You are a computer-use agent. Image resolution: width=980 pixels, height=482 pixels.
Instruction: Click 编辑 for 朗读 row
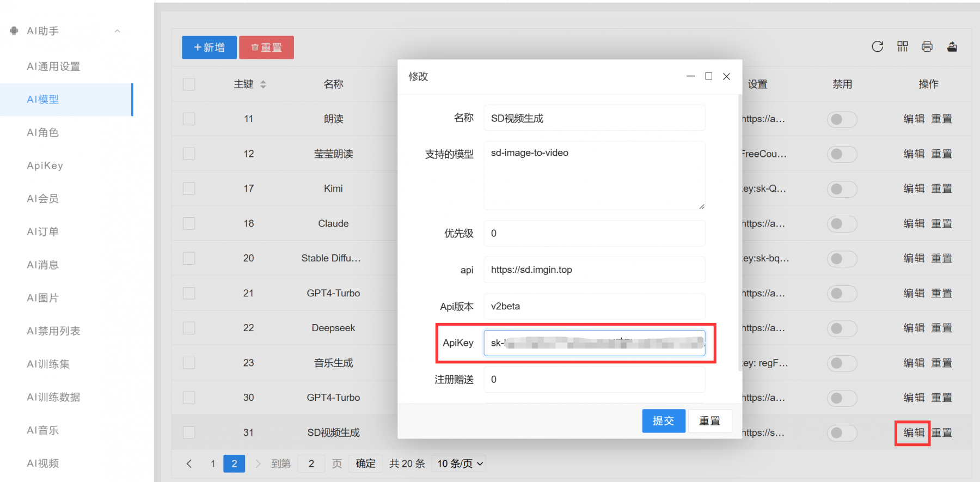(x=914, y=119)
